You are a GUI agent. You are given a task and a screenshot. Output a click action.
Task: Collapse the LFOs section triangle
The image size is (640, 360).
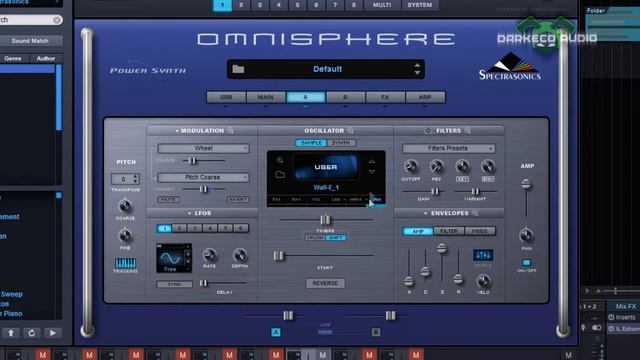pos(189,213)
